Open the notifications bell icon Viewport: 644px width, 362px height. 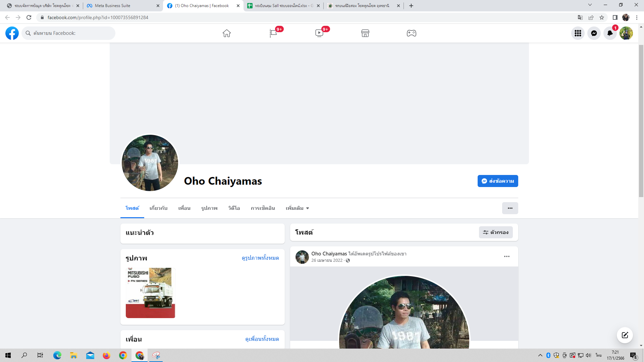coord(610,33)
